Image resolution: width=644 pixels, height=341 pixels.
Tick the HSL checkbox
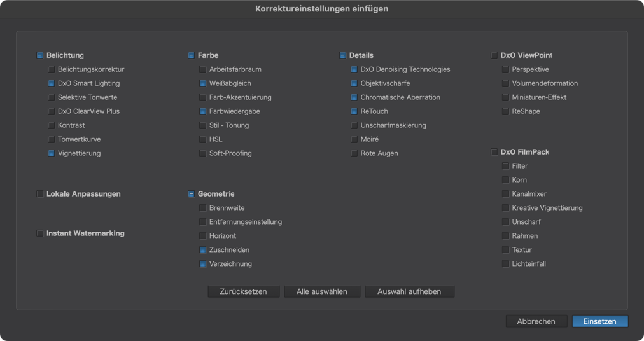pos(202,139)
